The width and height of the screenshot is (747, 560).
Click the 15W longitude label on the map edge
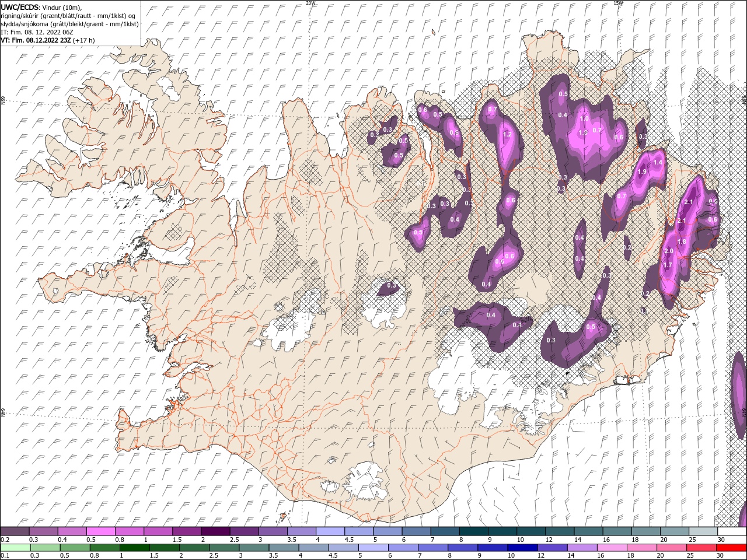pyautogui.click(x=618, y=3)
